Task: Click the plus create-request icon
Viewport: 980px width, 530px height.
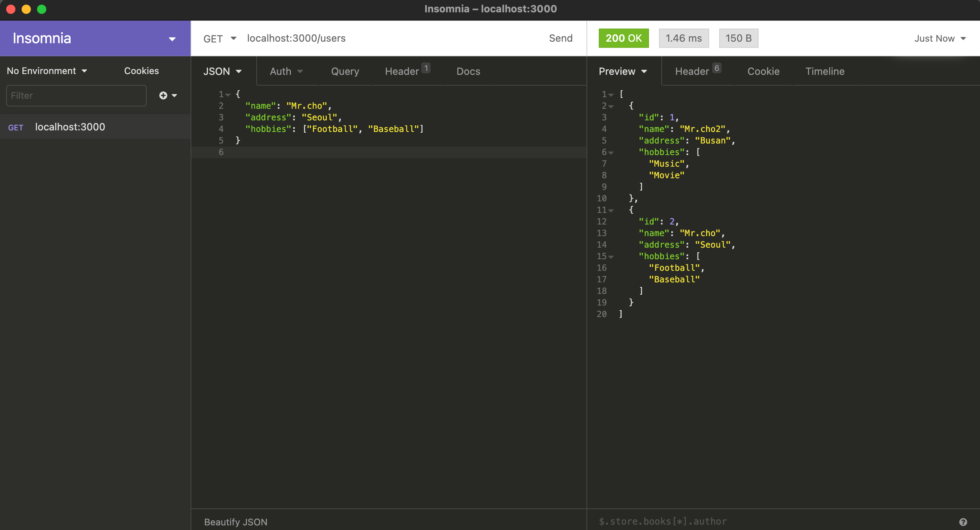Action: click(163, 95)
